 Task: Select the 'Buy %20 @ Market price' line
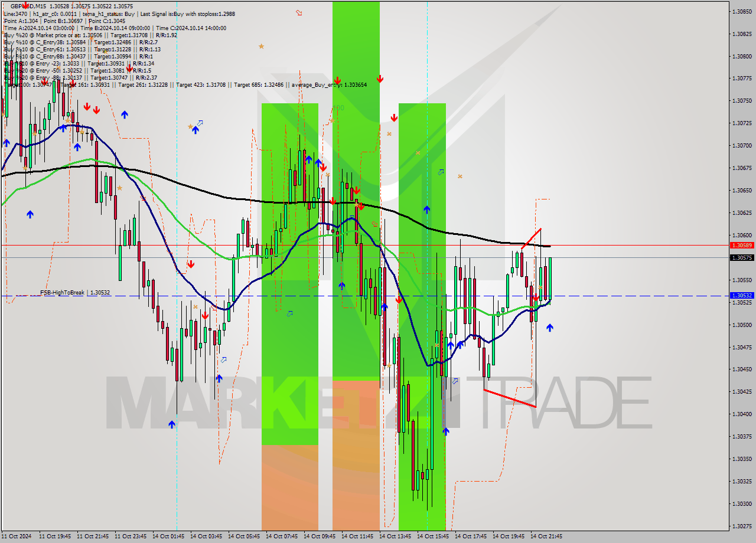[x=90, y=35]
